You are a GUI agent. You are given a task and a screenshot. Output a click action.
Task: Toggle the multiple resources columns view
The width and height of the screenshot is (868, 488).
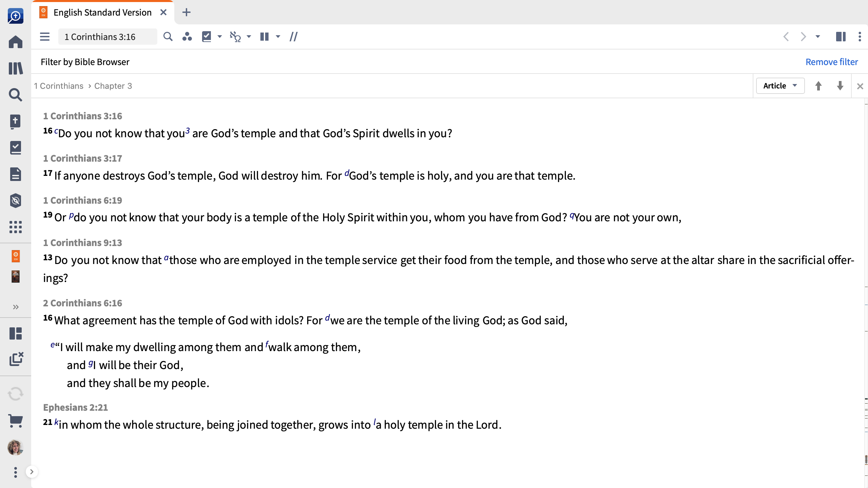pyautogui.click(x=264, y=37)
